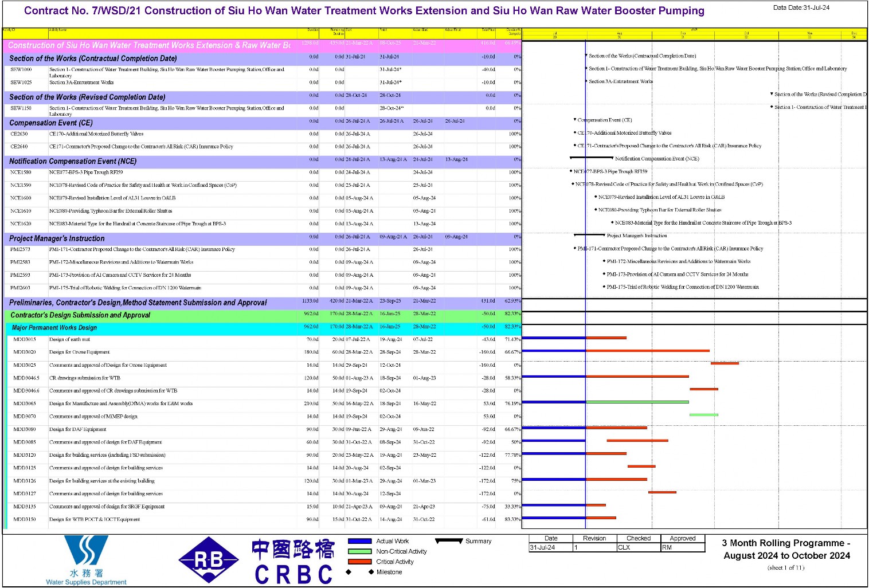Click activity ID PMI2573

(x=20, y=249)
